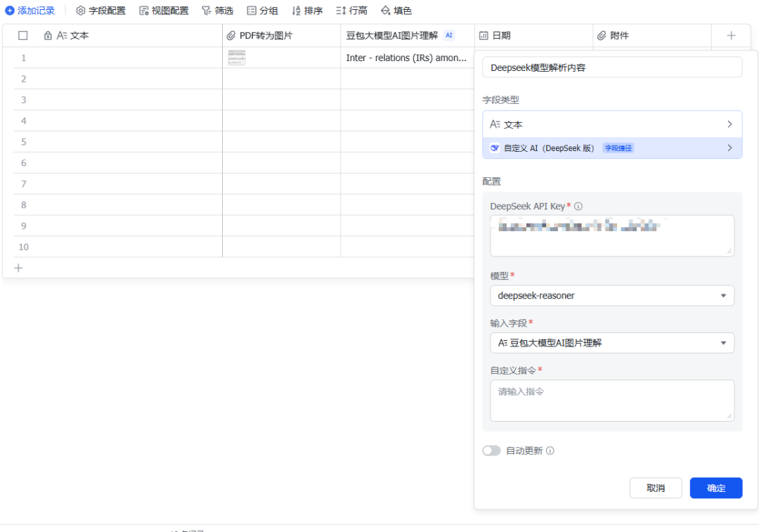The width and height of the screenshot is (759, 532).
Task: Click the calendar icon of 日期 column
Action: point(484,35)
